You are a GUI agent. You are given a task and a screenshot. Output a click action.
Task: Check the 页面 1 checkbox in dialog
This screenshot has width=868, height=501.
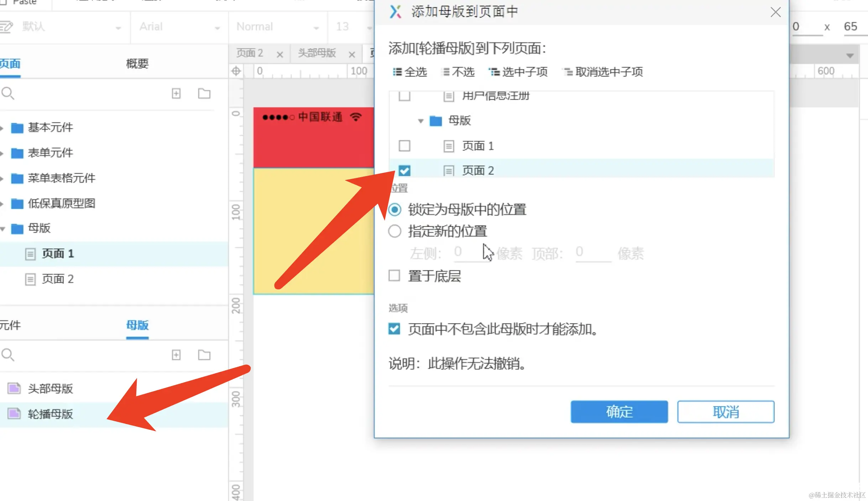click(404, 146)
